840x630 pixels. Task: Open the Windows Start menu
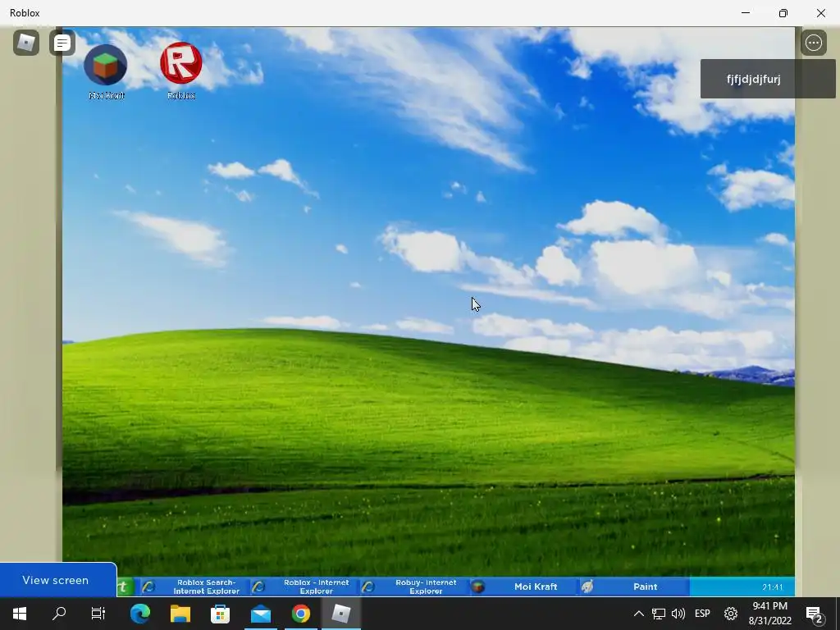20,614
